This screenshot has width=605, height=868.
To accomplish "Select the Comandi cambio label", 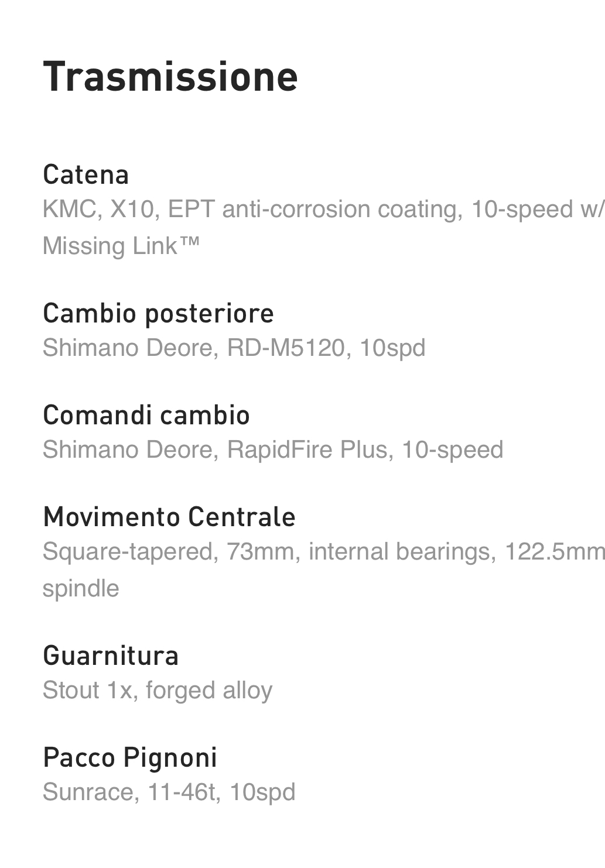I will (146, 415).
